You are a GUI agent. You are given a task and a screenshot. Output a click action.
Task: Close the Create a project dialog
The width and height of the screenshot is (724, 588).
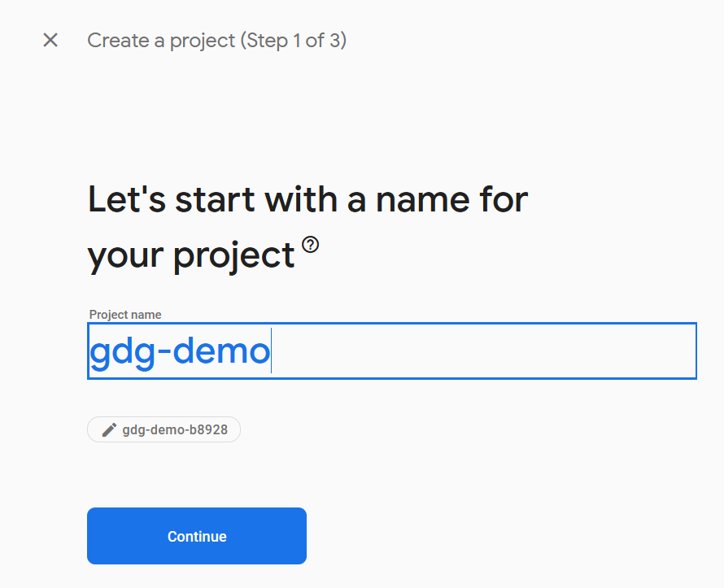point(50,40)
